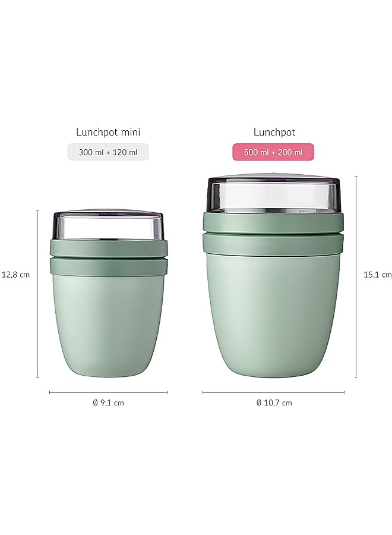Click the 12,8 cm height label
392x535 pixels.
(15, 274)
